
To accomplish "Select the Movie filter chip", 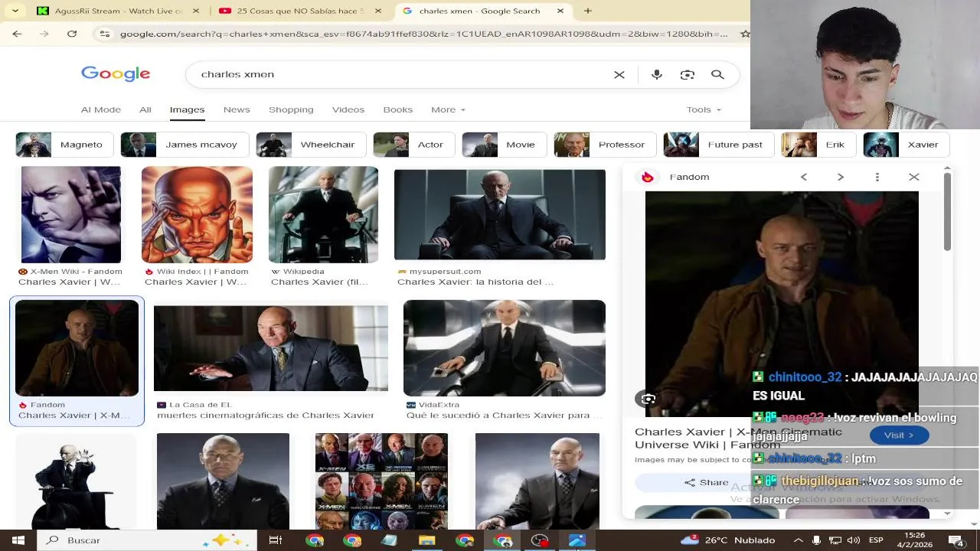I will click(504, 145).
